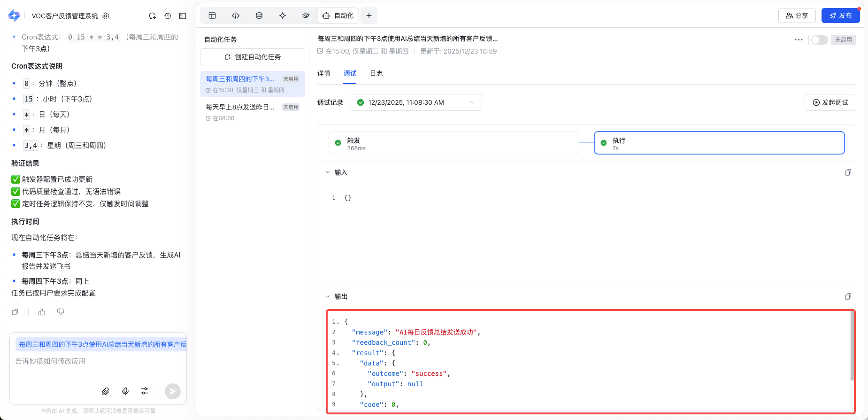The height and width of the screenshot is (420, 868).
Task: Click the 告诉妙搭如何修改应用 input field
Action: tap(98, 361)
